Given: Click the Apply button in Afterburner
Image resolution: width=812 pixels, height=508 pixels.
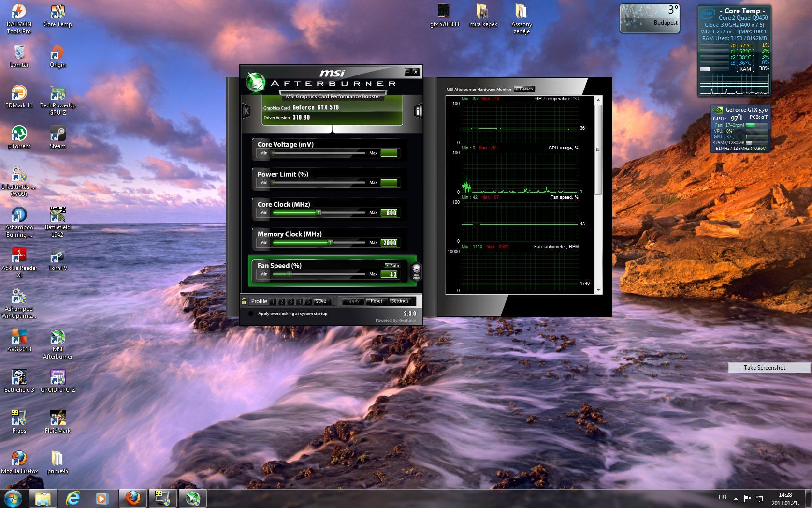Looking at the screenshot, I should pos(353,301).
